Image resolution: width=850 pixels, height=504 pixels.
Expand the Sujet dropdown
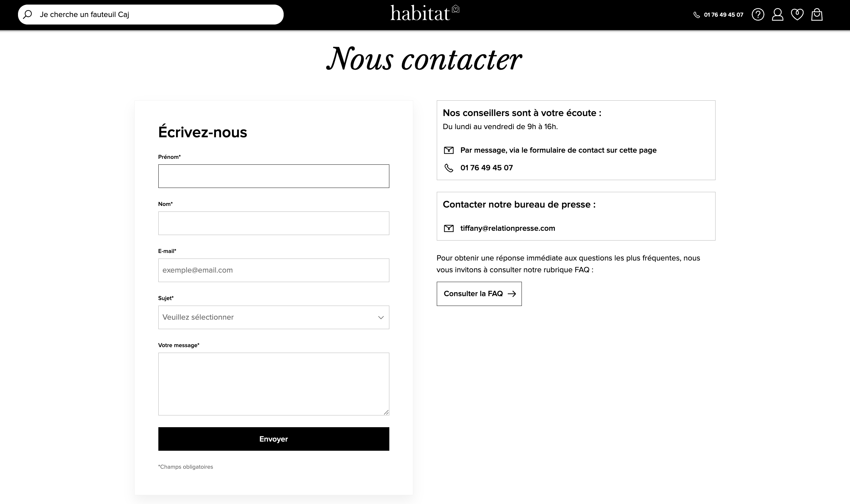[274, 317]
